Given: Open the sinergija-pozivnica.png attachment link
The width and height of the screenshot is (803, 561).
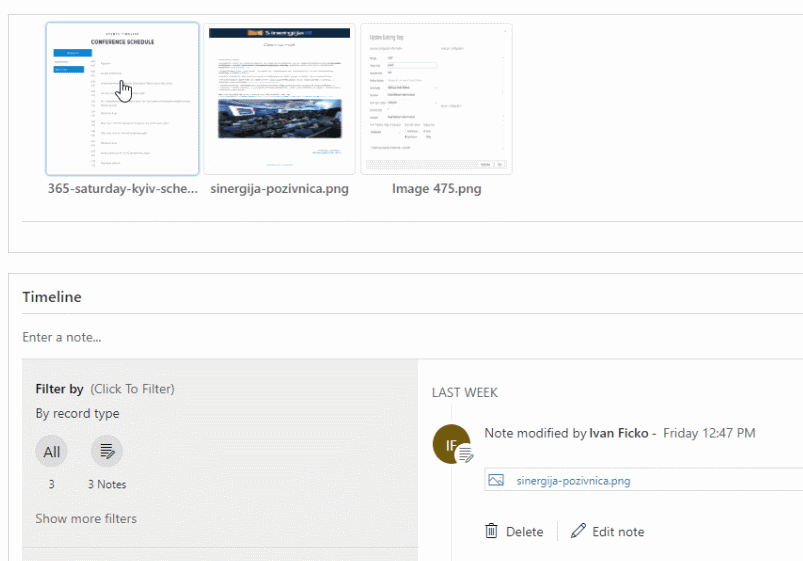Looking at the screenshot, I should pyautogui.click(x=573, y=481).
